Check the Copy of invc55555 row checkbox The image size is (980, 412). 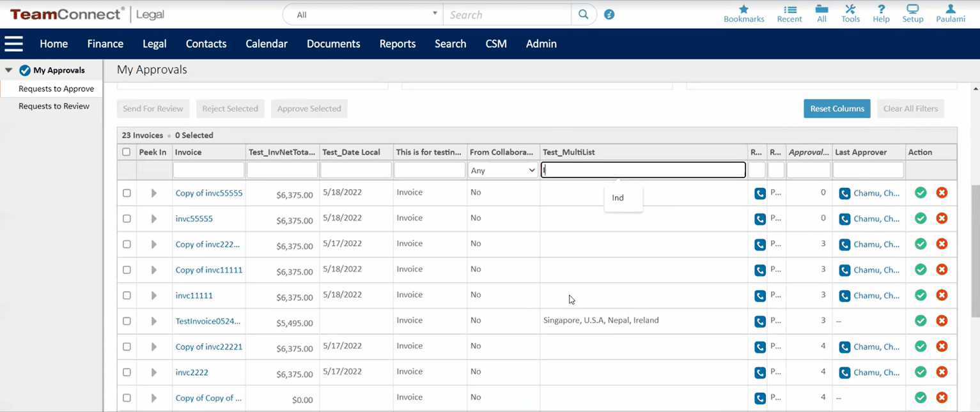click(127, 193)
